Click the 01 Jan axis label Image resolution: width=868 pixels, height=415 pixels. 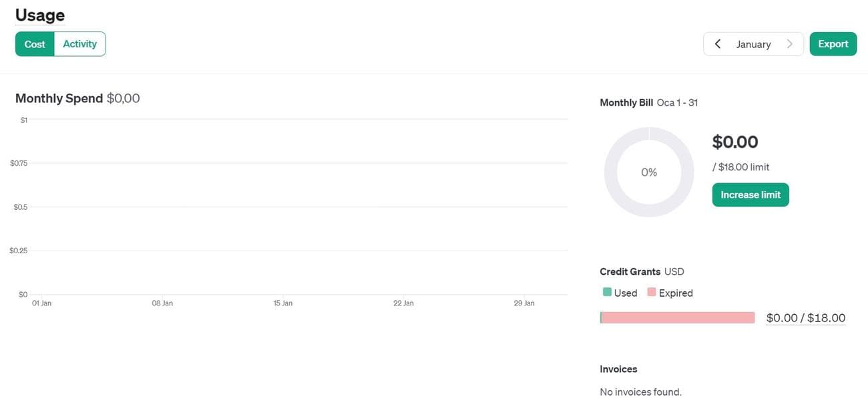click(41, 302)
